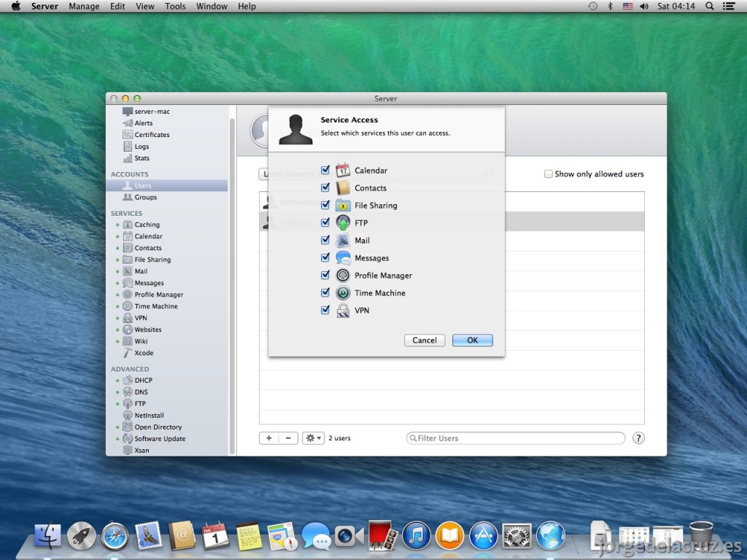Uncheck File Sharing service access
Viewport: 747px width, 560px height.
(x=325, y=205)
